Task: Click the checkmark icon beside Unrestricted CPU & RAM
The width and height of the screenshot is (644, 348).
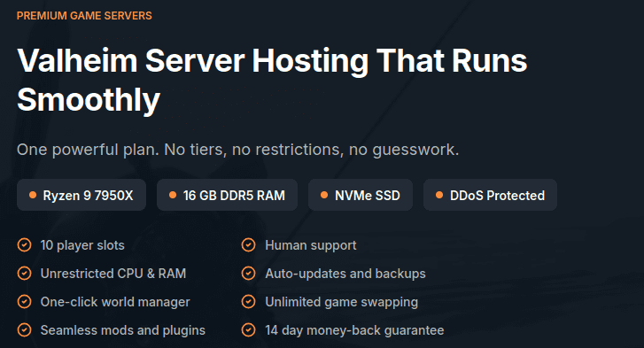Action: pyautogui.click(x=24, y=274)
